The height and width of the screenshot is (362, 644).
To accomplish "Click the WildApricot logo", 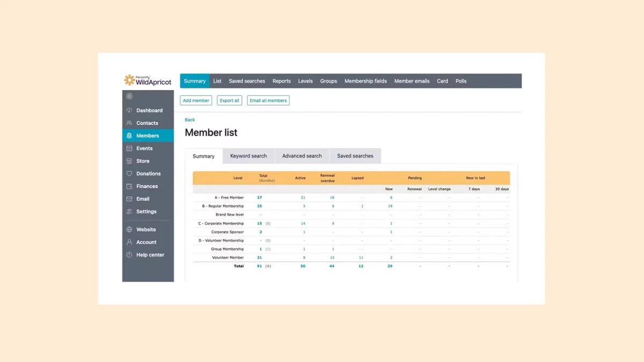I will pos(148,80).
